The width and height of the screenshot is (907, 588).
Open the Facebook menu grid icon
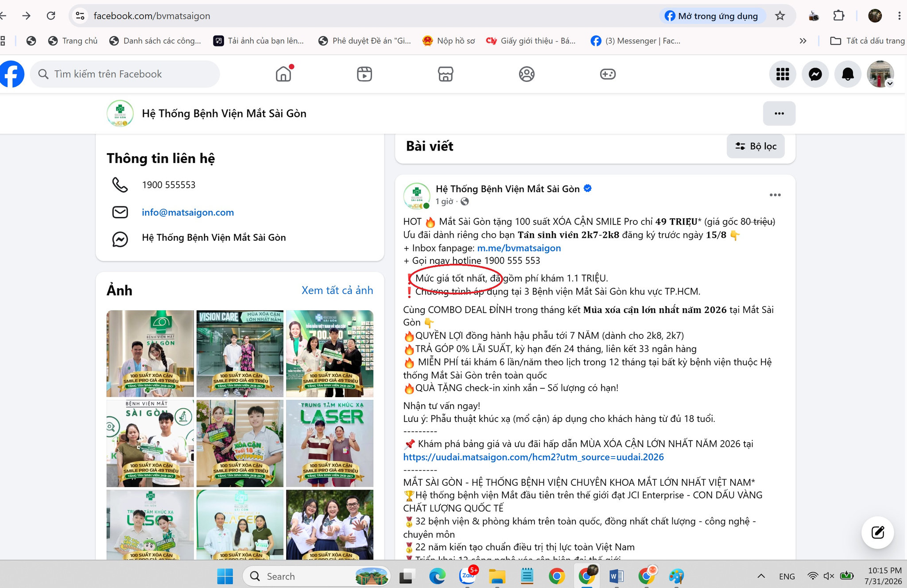click(783, 74)
